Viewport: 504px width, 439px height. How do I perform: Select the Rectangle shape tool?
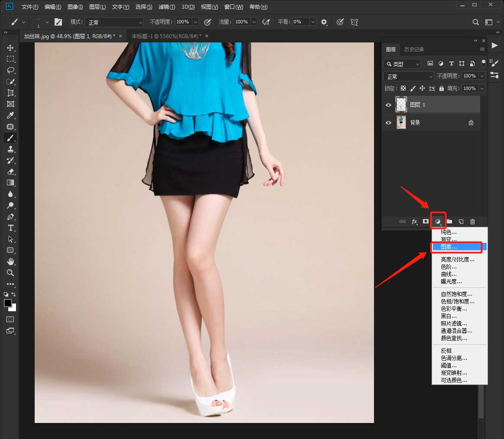10,251
